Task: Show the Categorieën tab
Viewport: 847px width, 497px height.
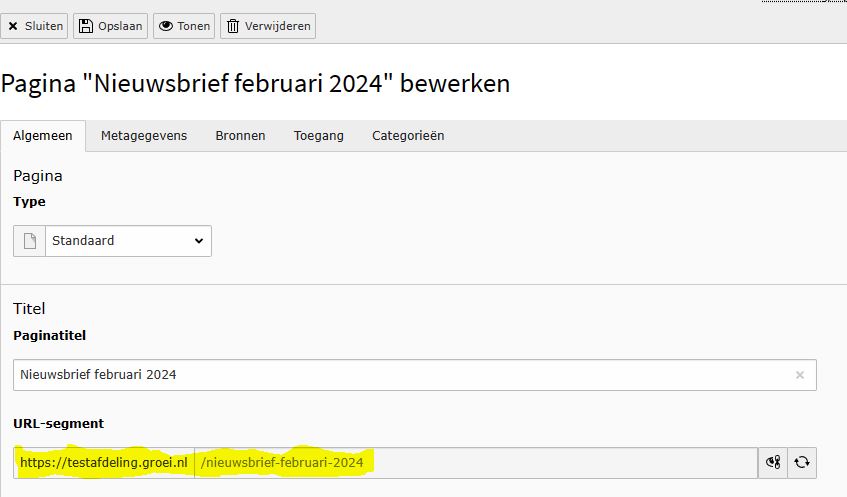Action: [x=408, y=136]
